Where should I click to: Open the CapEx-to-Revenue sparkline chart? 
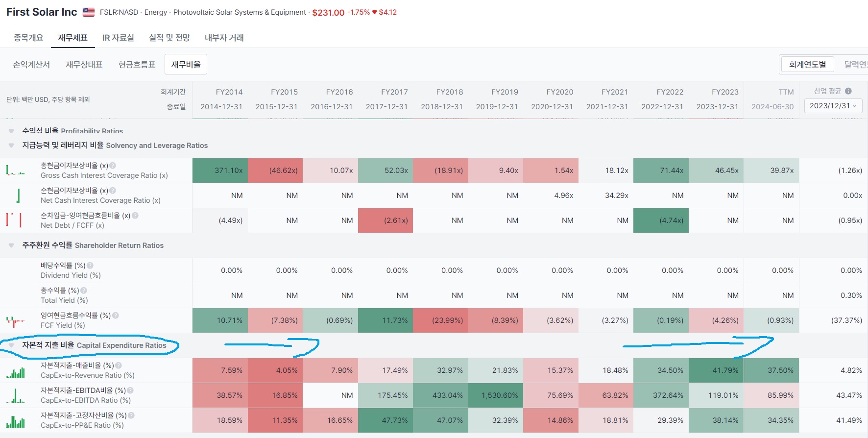pos(16,373)
